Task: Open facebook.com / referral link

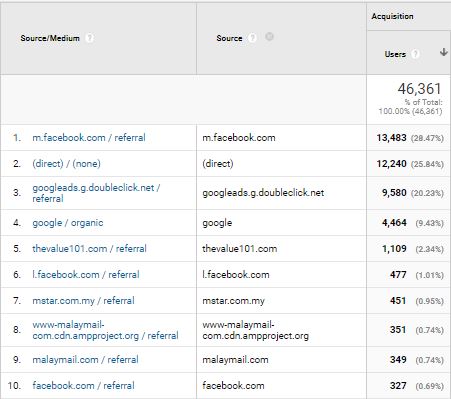Action: click(x=83, y=386)
